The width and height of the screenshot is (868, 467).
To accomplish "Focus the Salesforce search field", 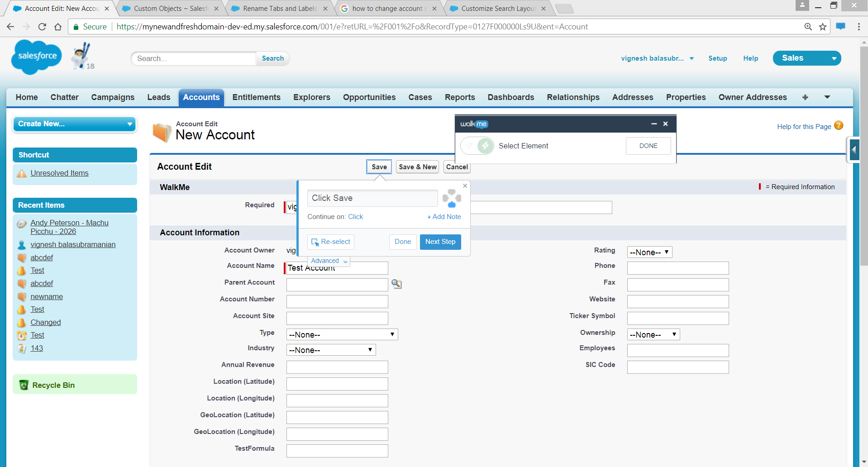I will coord(194,58).
